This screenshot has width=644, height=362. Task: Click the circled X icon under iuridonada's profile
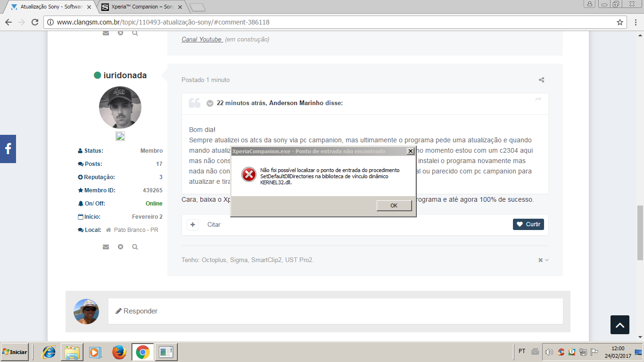(x=120, y=247)
